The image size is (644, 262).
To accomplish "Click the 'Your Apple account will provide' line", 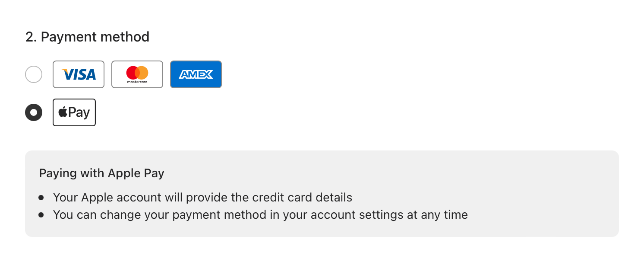I will [x=202, y=198].
